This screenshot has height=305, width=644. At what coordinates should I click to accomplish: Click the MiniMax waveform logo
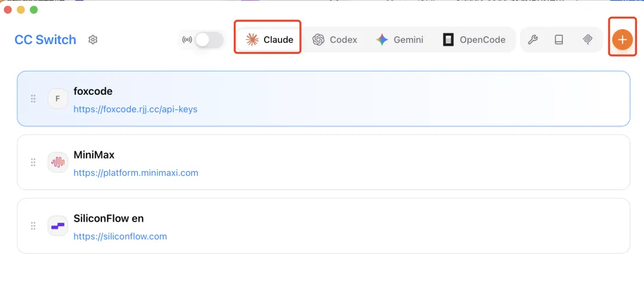(57, 162)
